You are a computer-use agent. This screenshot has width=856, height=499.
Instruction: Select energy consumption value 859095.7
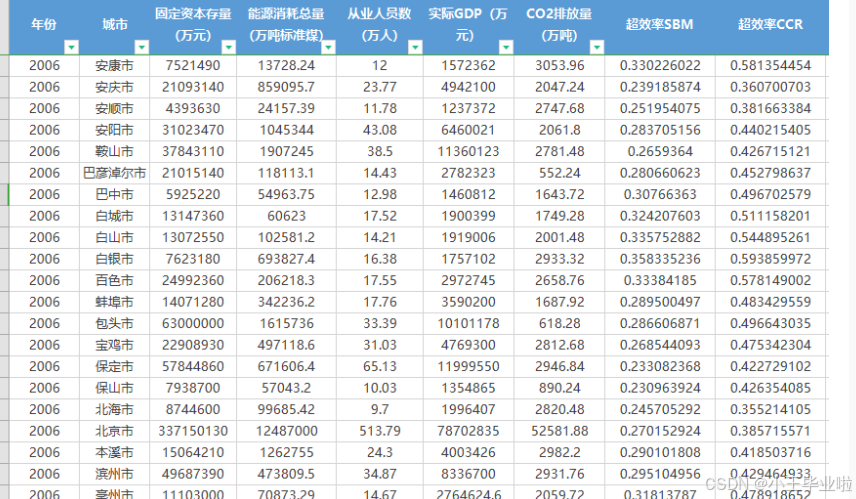(287, 87)
